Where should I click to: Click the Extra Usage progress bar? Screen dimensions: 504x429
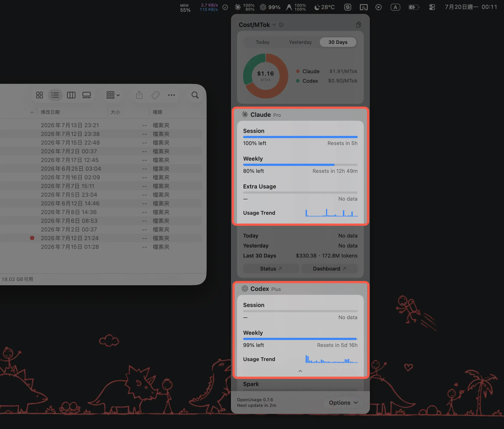coord(300,193)
